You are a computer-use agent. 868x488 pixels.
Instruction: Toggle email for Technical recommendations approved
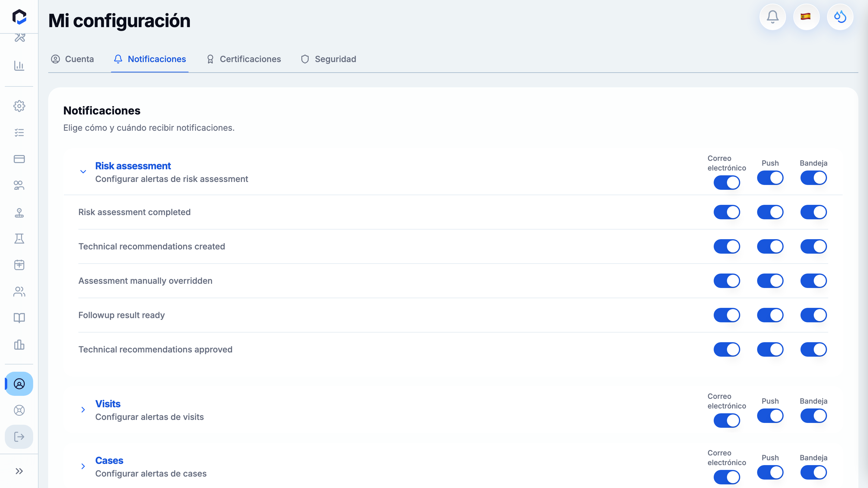727,349
